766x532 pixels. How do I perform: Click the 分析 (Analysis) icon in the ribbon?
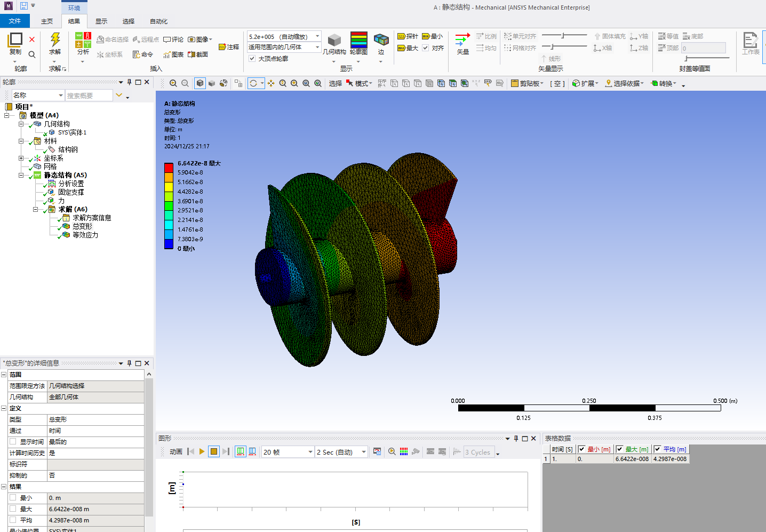tap(83, 40)
